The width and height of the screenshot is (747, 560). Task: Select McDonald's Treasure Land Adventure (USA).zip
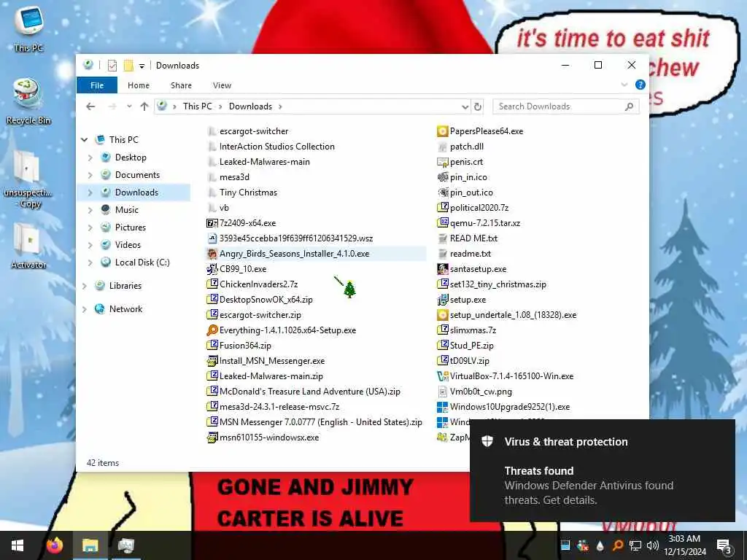pyautogui.click(x=304, y=392)
